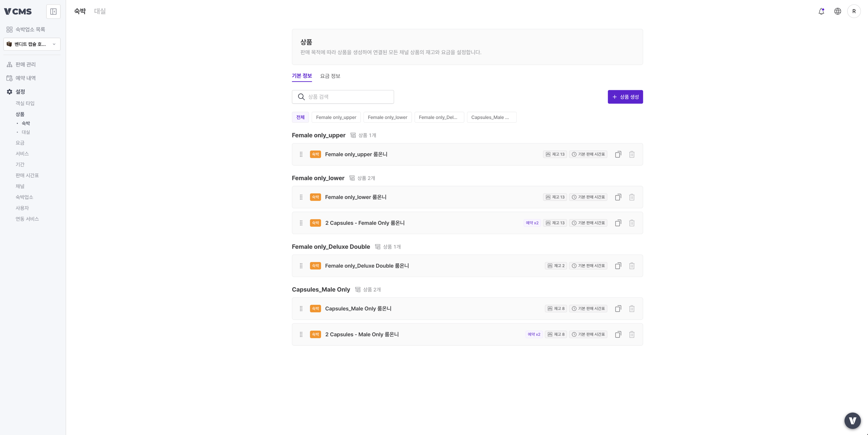Grab drag handle of Female only_lower 룸온니
Viewport: 868px width, 435px height.
301,197
